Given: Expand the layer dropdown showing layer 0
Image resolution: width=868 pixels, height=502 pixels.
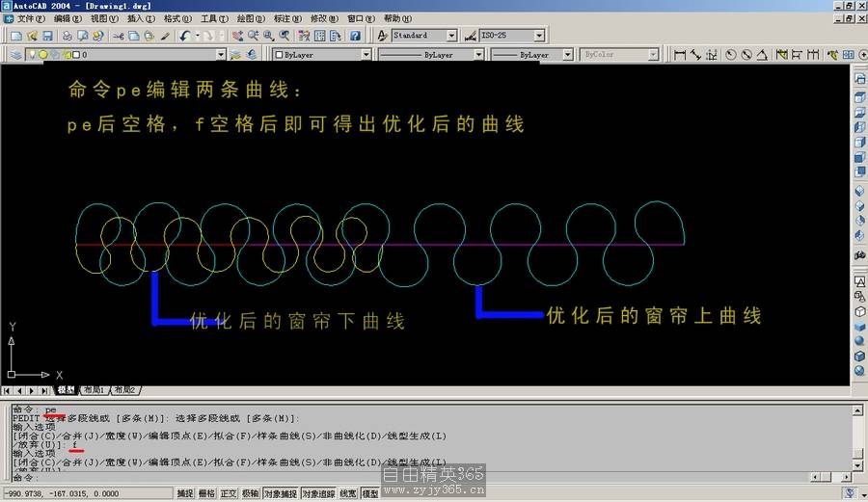Looking at the screenshot, I should tap(221, 55).
